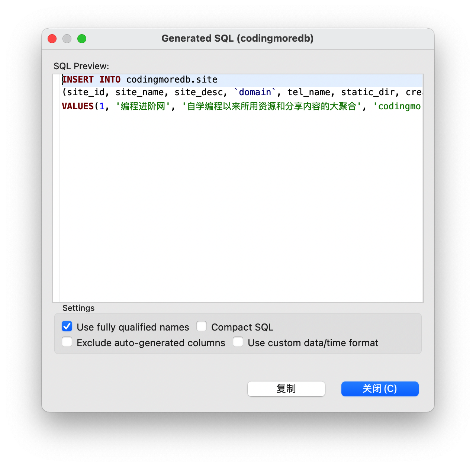Click the '自学编程以来所用资源和分享内容的大聚合' string
Image resolution: width=476 pixels, height=467 pixels.
(x=271, y=106)
